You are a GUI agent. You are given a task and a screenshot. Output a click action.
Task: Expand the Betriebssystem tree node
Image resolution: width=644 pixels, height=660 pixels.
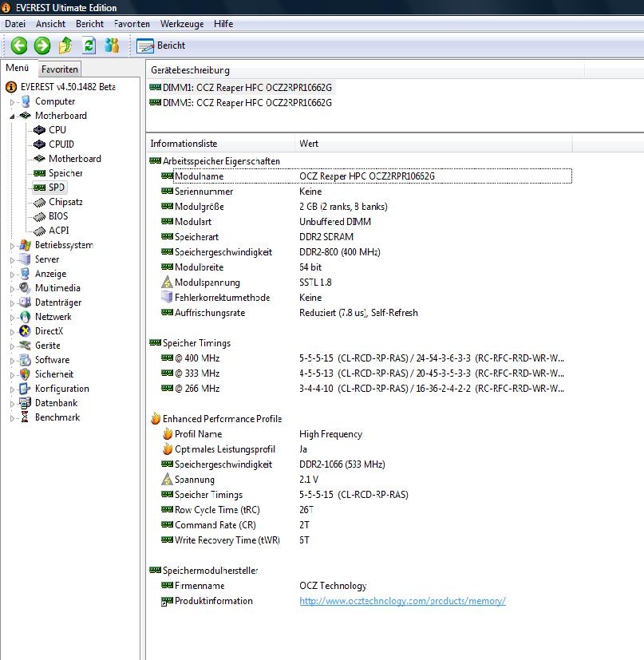tap(12, 246)
